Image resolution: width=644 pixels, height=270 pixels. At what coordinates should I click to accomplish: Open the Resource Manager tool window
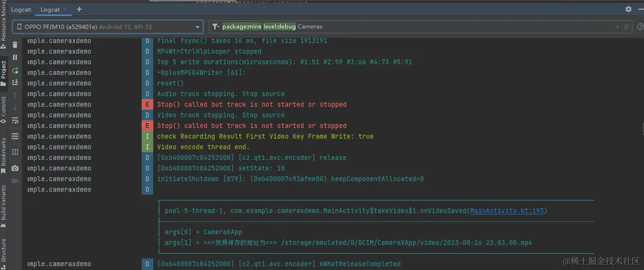pos(4,24)
